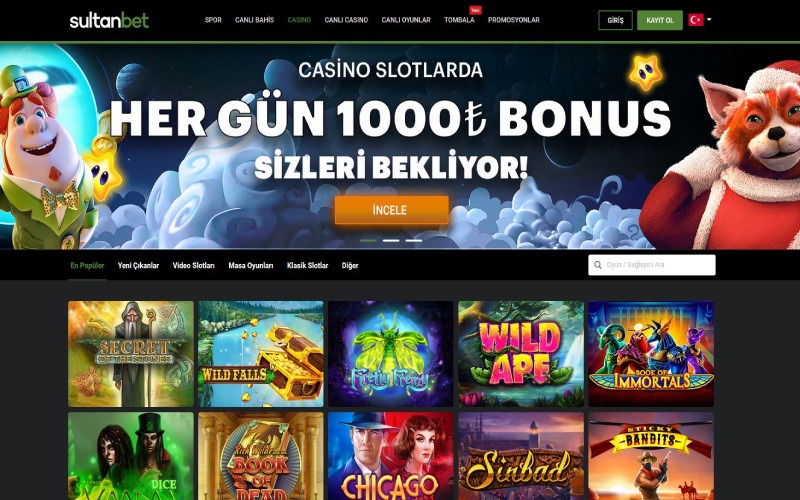This screenshot has width=800, height=500.
Task: Open the Wild Falls slot game
Action: [261, 354]
